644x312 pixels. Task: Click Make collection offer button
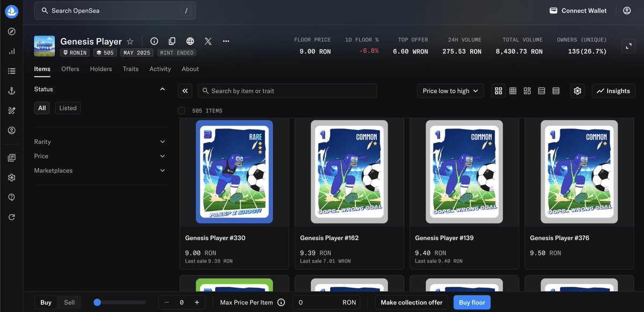pos(412,302)
